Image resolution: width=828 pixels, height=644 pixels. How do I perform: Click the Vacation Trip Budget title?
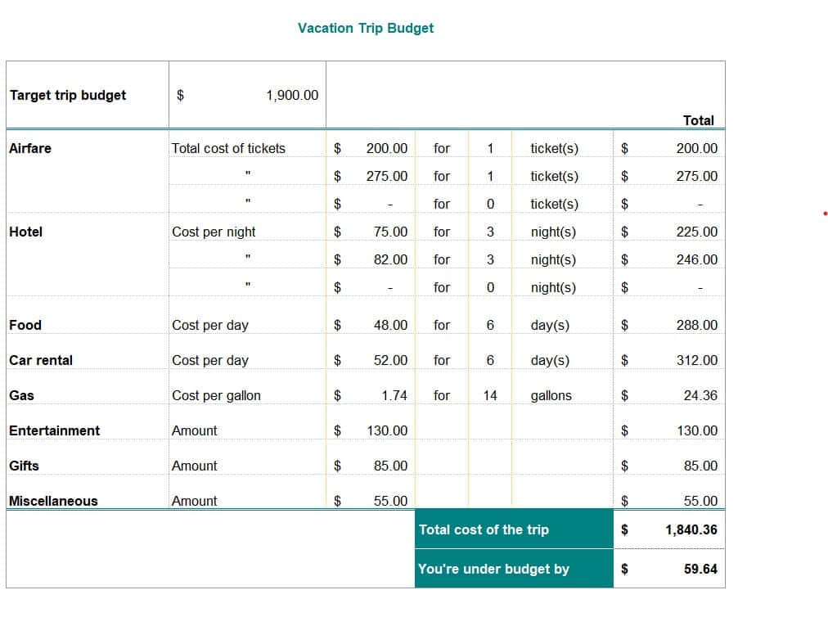365,28
